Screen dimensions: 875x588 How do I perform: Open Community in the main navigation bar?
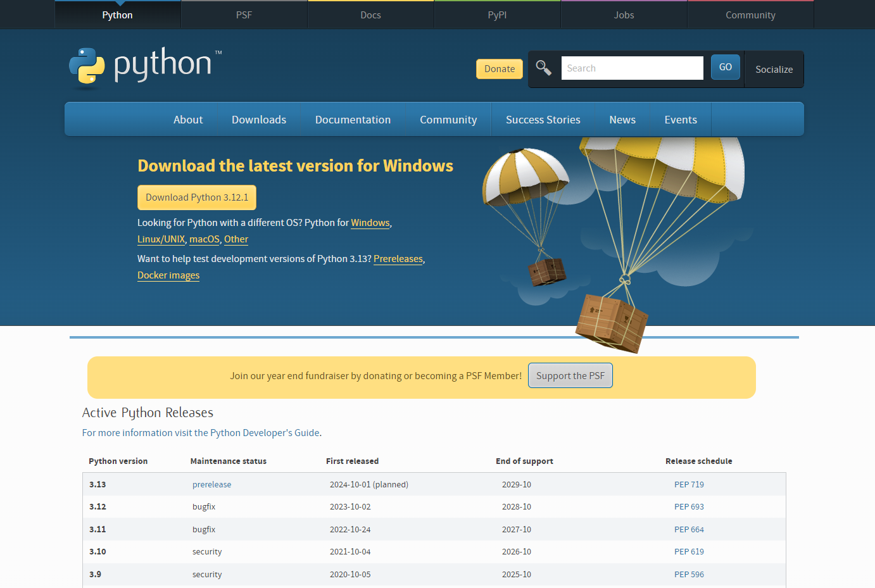point(448,120)
